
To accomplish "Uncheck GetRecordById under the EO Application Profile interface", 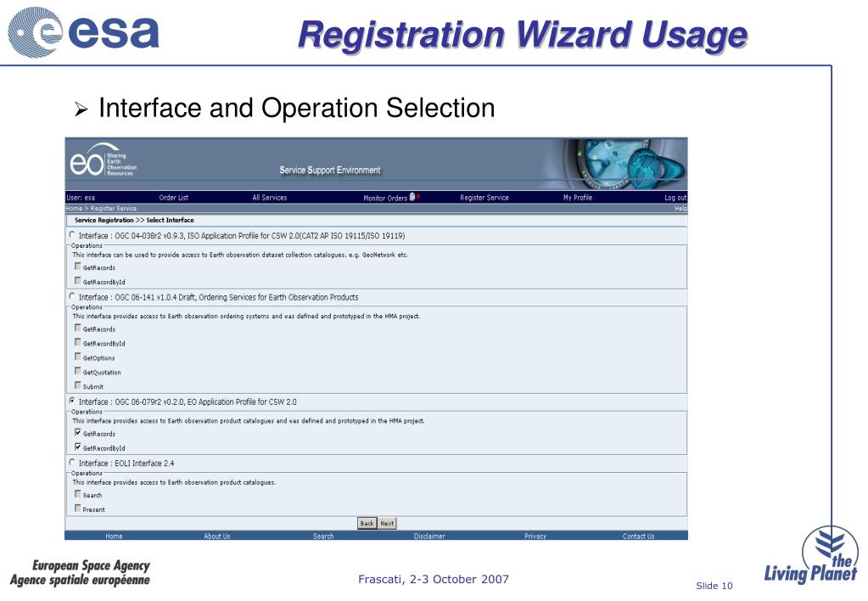I will click(77, 447).
